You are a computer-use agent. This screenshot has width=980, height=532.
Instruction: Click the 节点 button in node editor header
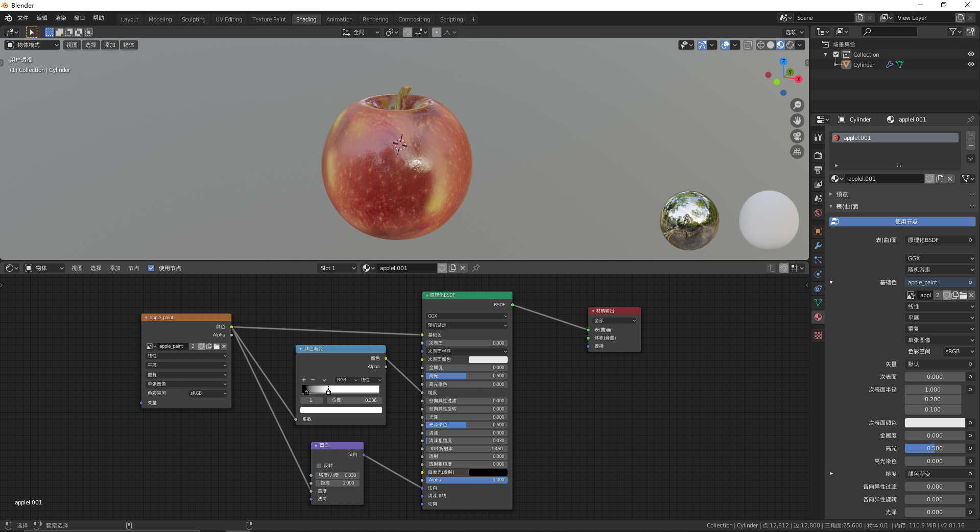coord(134,268)
